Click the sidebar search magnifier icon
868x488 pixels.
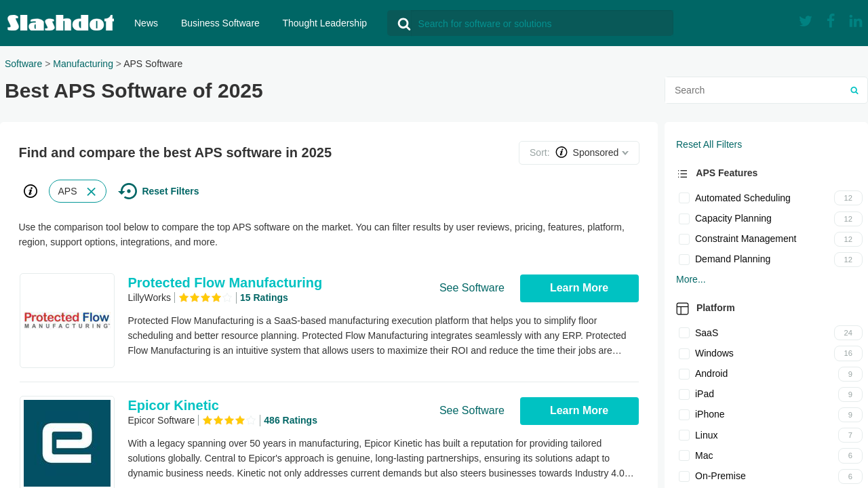[x=854, y=90]
